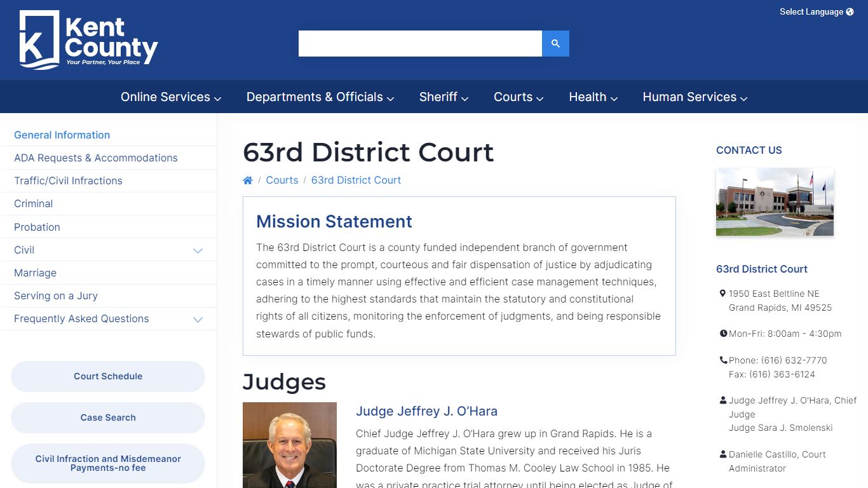Click the Mission Statement heading
868x488 pixels.
click(334, 221)
